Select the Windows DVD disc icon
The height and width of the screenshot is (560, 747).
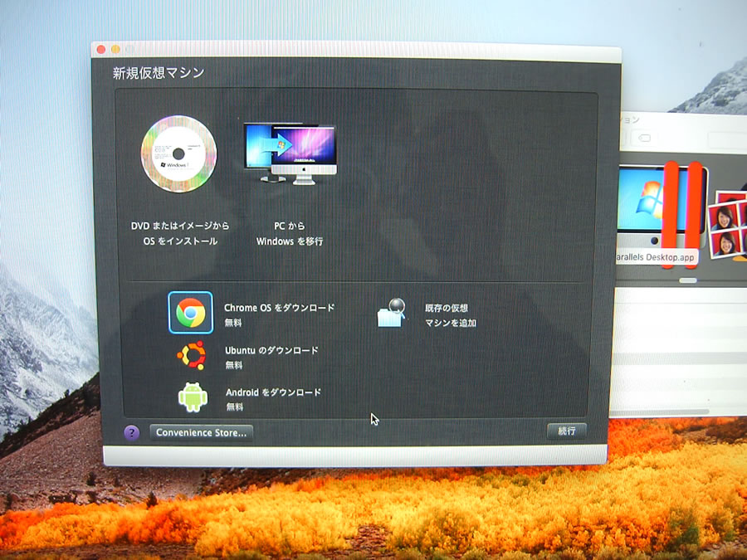coord(178,153)
